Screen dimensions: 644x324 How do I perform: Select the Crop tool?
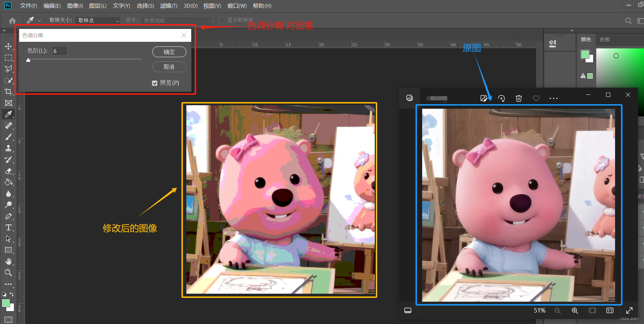click(8, 92)
